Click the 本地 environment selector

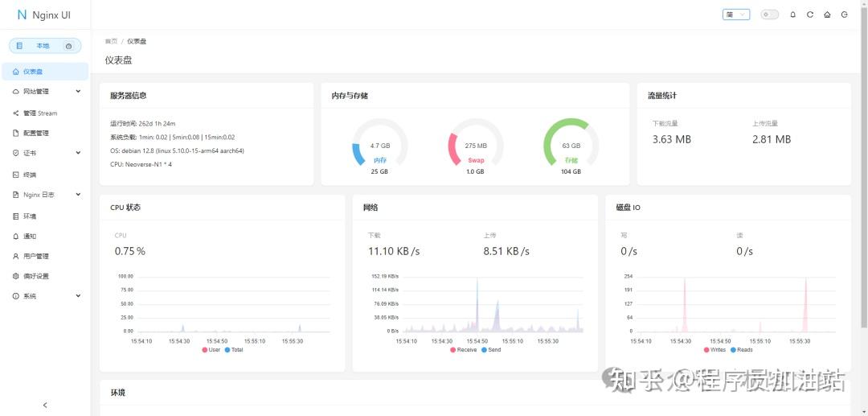click(x=45, y=46)
